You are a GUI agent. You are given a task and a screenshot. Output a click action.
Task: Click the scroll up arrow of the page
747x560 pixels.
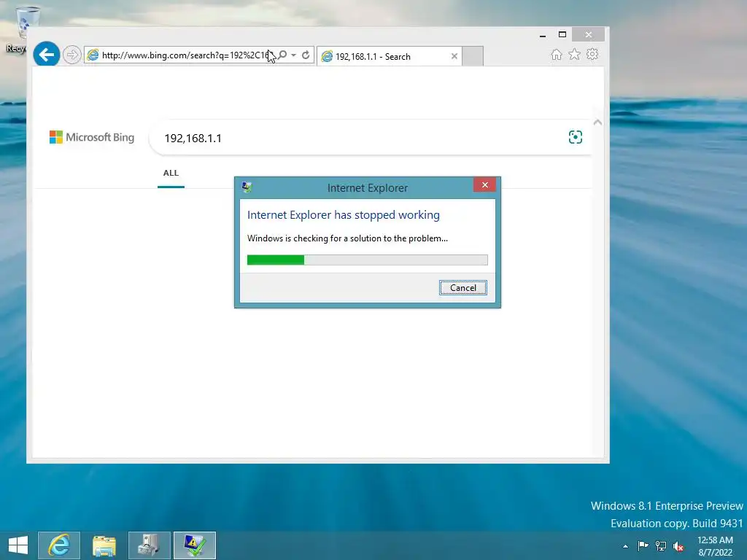598,122
